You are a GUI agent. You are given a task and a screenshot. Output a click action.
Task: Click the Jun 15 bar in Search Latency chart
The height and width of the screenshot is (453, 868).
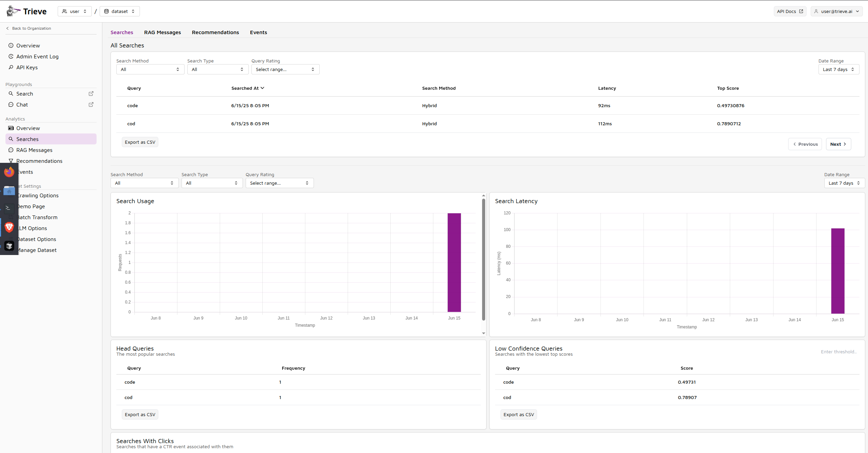coord(838,271)
